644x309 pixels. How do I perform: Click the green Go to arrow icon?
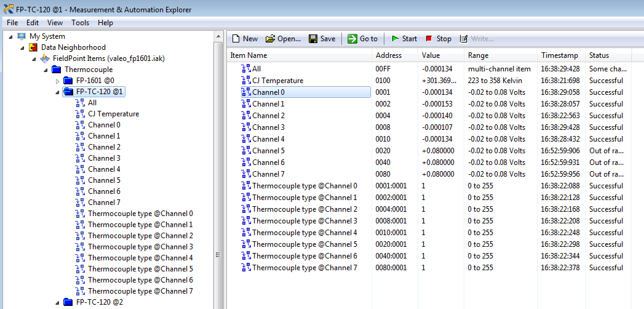point(352,39)
